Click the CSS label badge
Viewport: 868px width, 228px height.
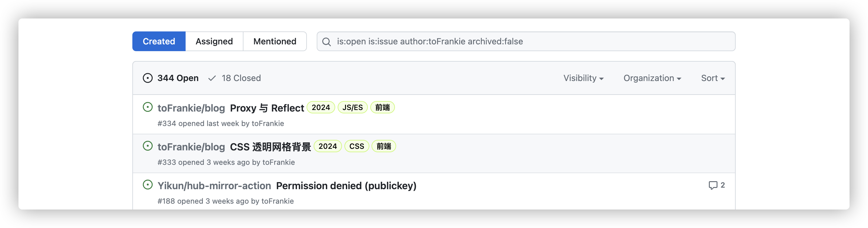click(x=356, y=146)
